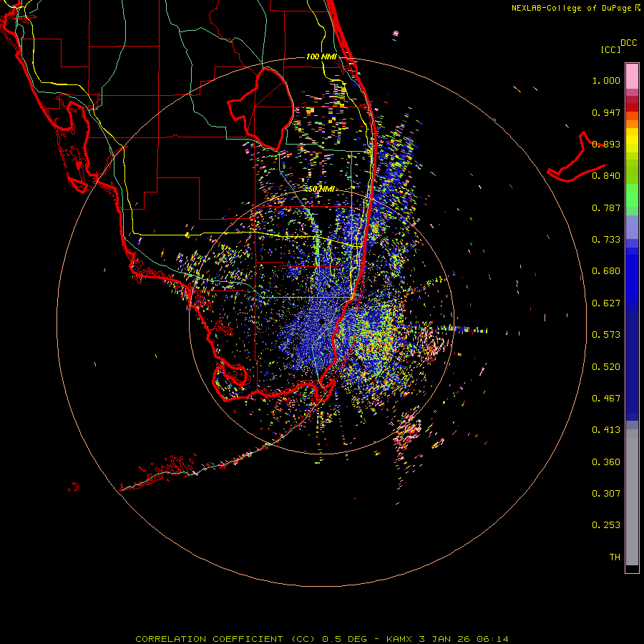Image resolution: width=644 pixels, height=644 pixels.
Task: Click the 100 NMI range ring label
Action: (321, 57)
